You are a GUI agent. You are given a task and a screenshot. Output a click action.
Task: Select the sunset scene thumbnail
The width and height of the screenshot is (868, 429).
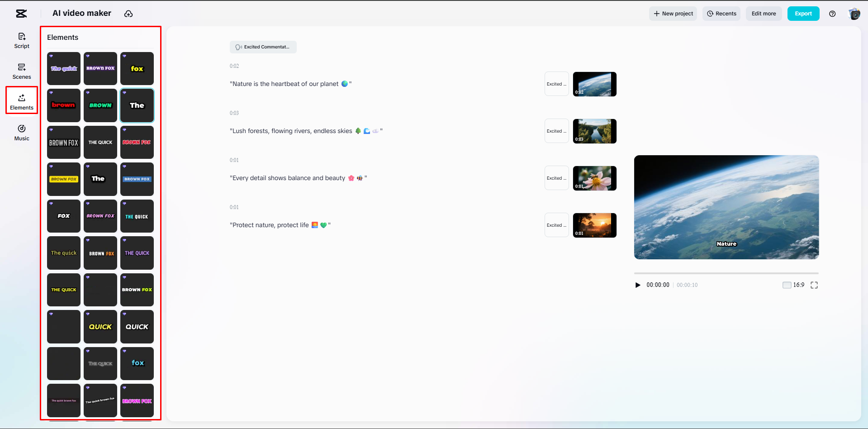click(595, 225)
